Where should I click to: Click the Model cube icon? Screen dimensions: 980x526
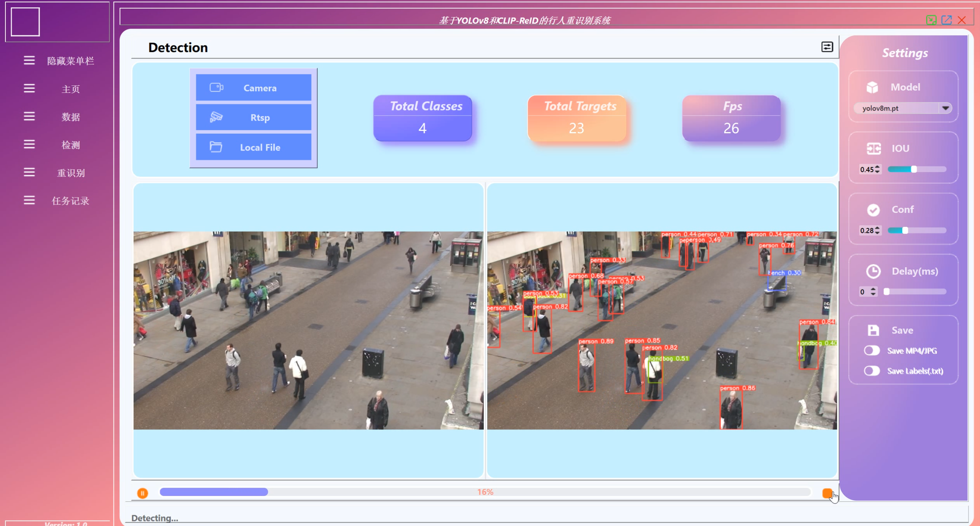point(872,87)
